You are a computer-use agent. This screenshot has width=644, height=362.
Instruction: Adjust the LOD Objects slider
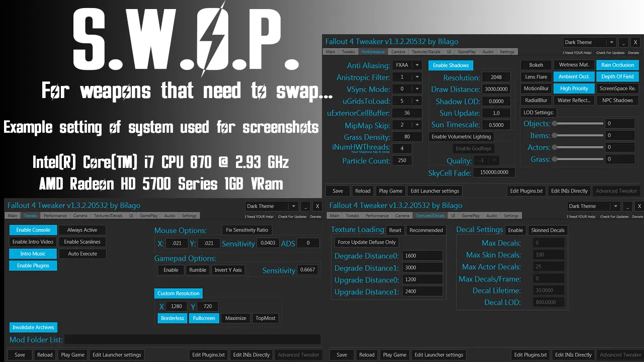click(x=578, y=123)
